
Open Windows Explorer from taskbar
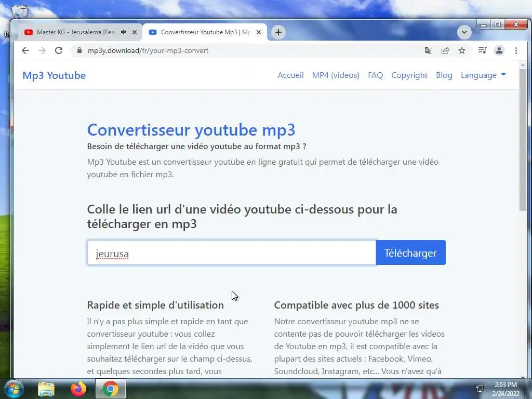click(46, 389)
